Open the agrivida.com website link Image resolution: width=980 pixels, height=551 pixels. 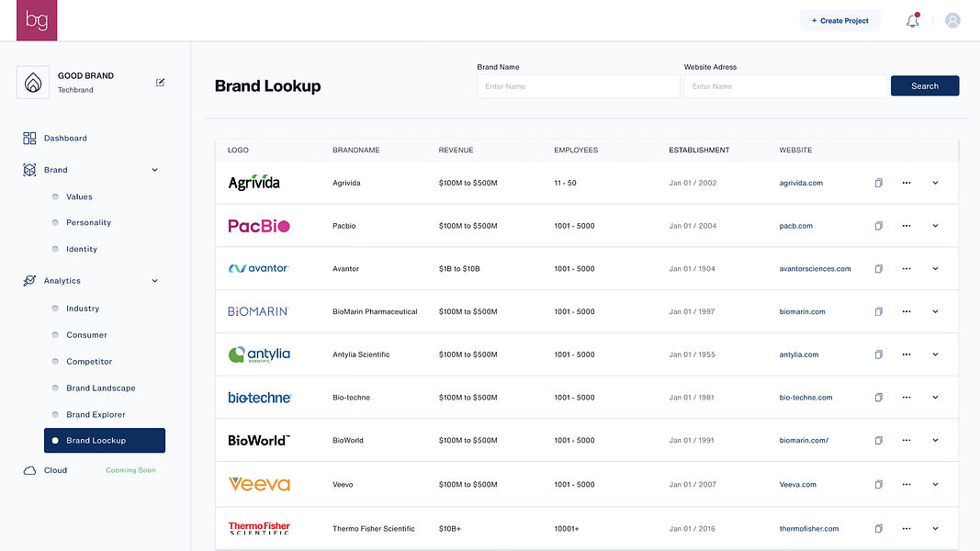[x=801, y=183]
